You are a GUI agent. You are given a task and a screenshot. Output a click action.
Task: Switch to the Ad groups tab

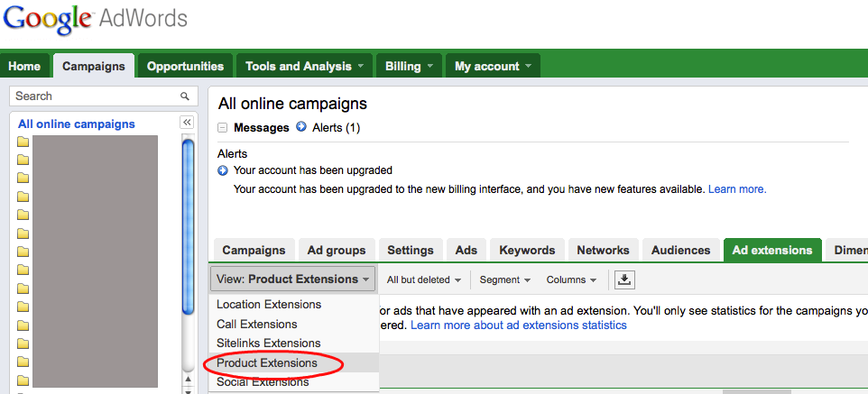click(337, 250)
